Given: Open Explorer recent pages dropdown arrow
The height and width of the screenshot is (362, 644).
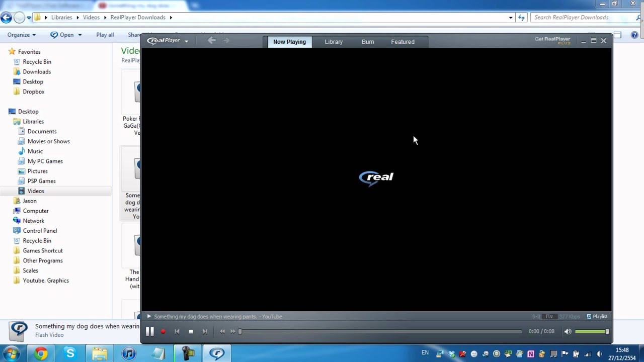Looking at the screenshot, I should 29,18.
